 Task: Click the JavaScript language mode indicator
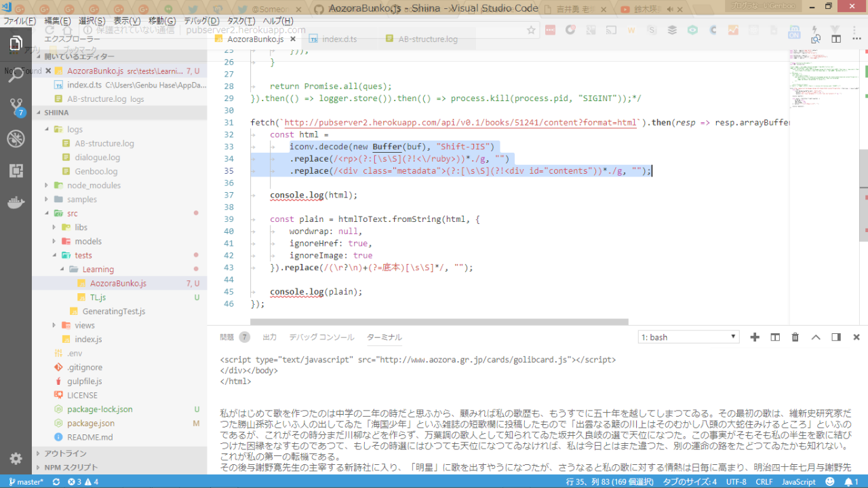(798, 482)
